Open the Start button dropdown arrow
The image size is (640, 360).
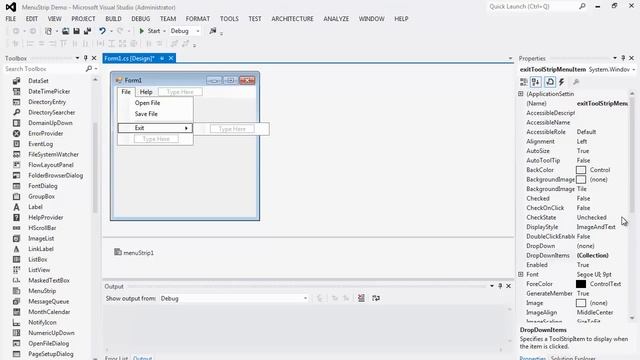click(x=164, y=31)
